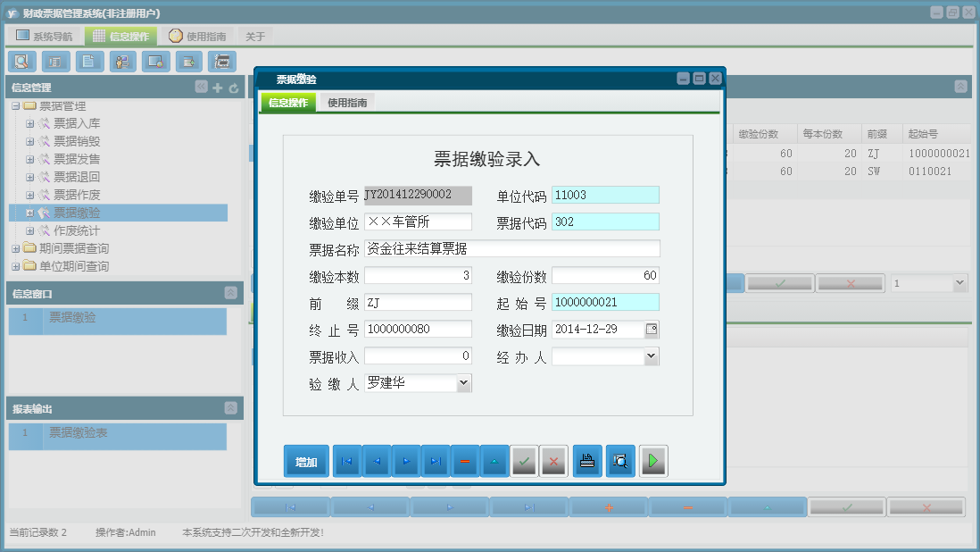Refresh the 信息管理 panel
This screenshot has width=980, height=552.
[x=234, y=88]
